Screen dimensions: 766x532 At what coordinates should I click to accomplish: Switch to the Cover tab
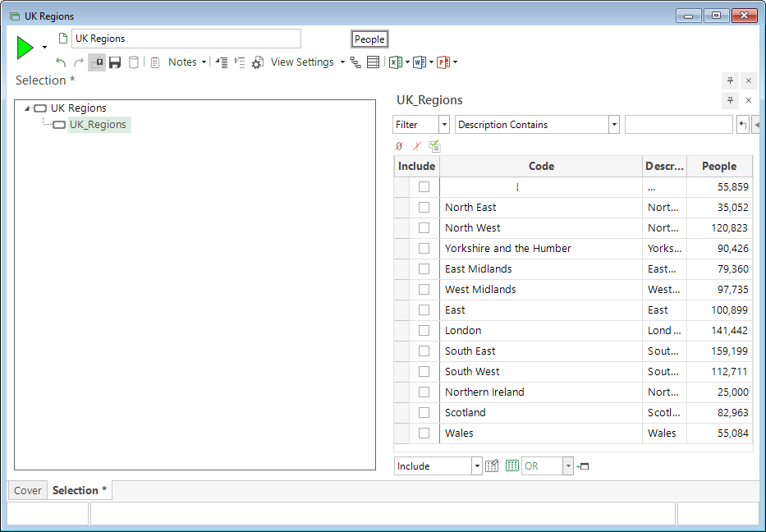[x=27, y=490]
